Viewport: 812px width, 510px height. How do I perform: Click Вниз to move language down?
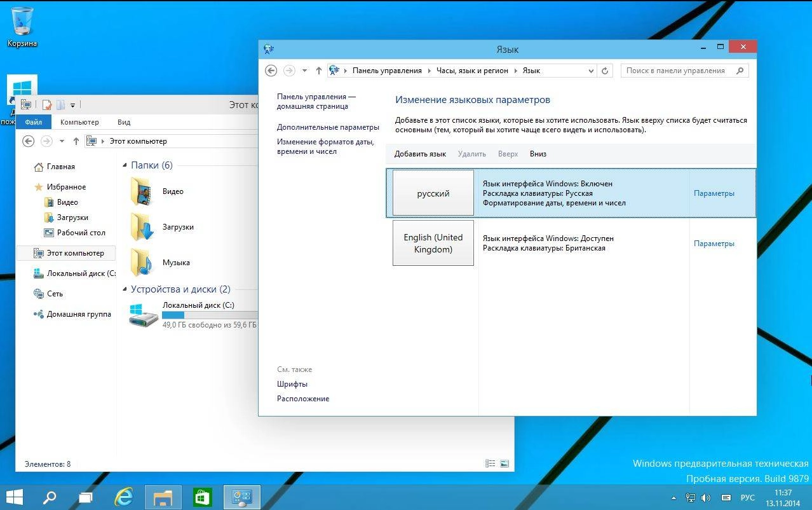coord(538,154)
